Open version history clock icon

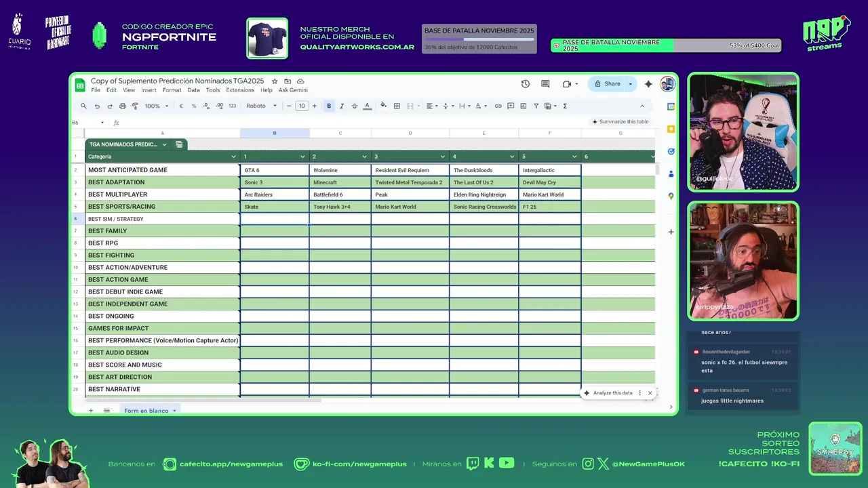tap(526, 84)
